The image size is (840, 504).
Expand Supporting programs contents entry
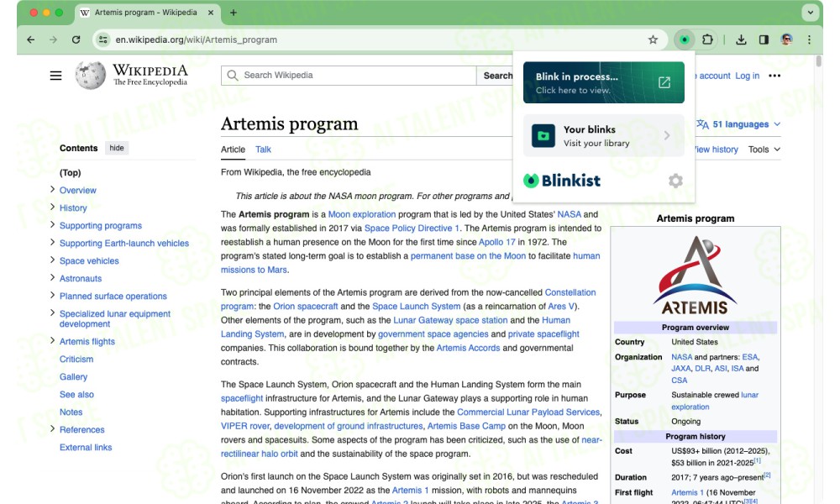(52, 224)
